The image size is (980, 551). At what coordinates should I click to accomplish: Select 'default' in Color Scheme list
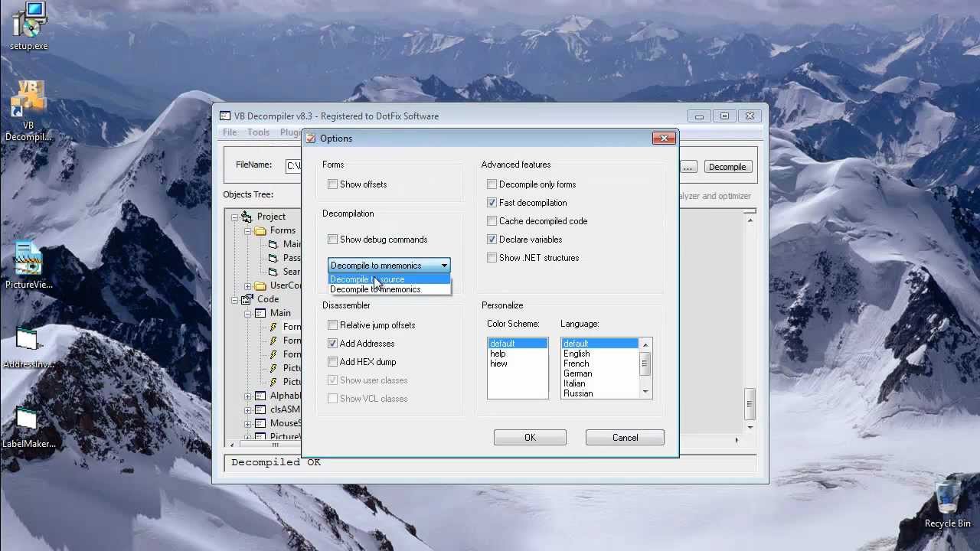518,344
